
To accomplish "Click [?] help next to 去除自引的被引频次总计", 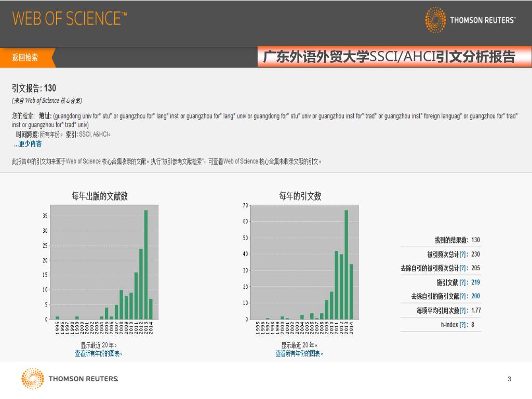I will coord(463,269).
